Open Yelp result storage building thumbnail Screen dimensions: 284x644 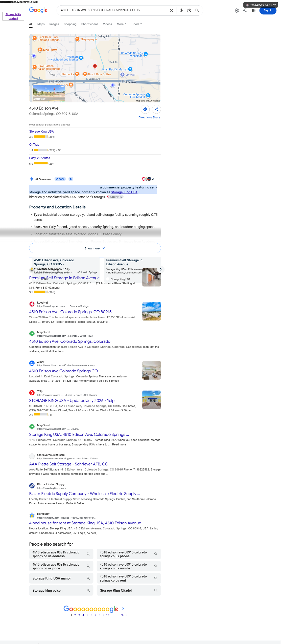(x=152, y=400)
